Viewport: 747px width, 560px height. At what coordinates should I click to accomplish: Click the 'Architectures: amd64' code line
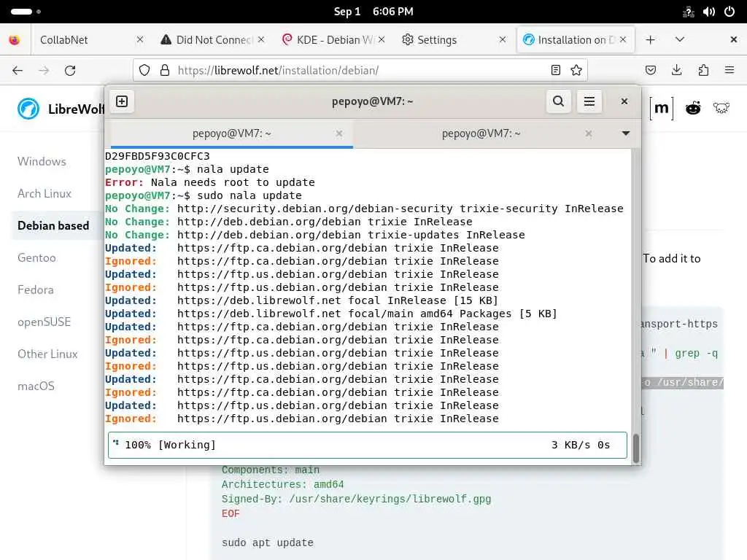coord(282,485)
